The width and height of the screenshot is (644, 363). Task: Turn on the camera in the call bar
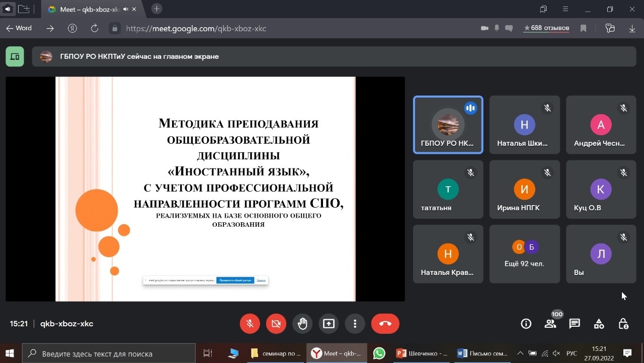(x=276, y=324)
